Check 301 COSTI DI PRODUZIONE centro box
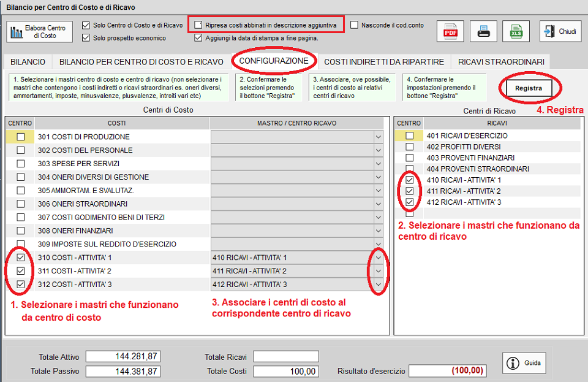The height and width of the screenshot is (382, 588). tap(21, 137)
